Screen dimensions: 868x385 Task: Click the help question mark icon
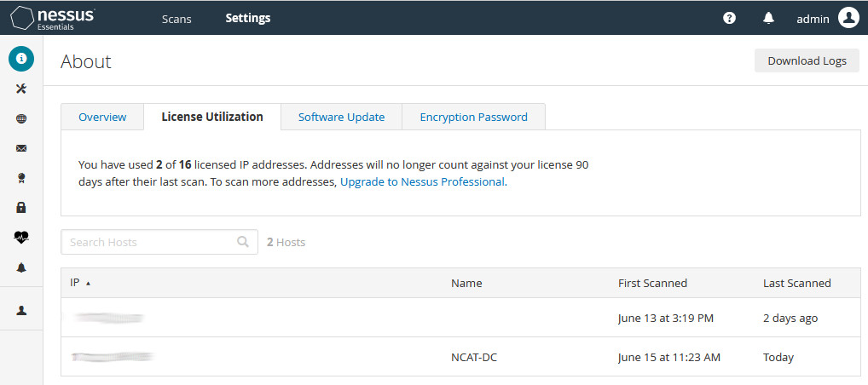click(730, 18)
